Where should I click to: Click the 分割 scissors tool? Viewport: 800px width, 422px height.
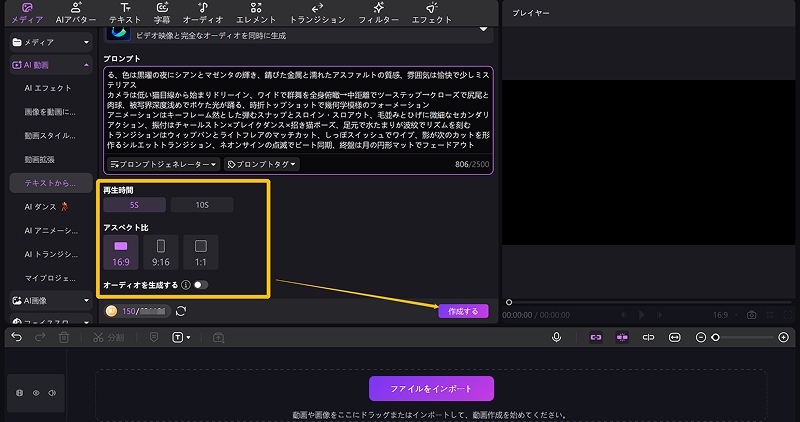[x=108, y=337]
